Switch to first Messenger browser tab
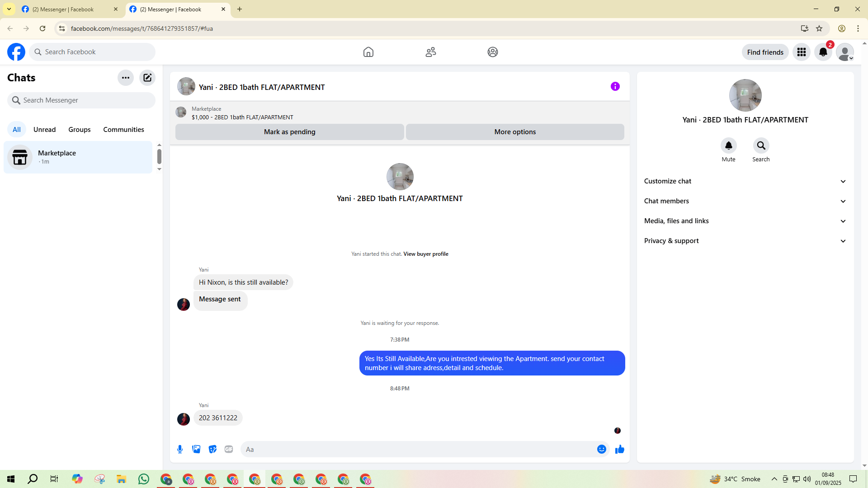 [x=70, y=9]
